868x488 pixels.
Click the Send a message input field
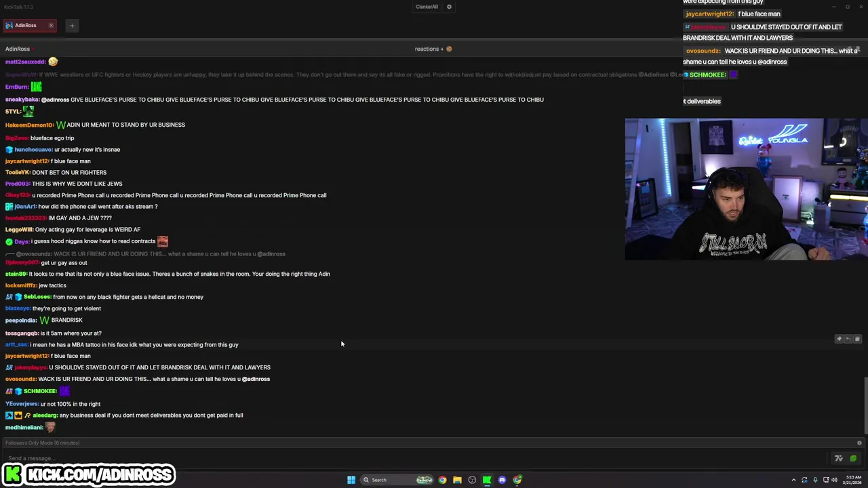click(x=414, y=458)
